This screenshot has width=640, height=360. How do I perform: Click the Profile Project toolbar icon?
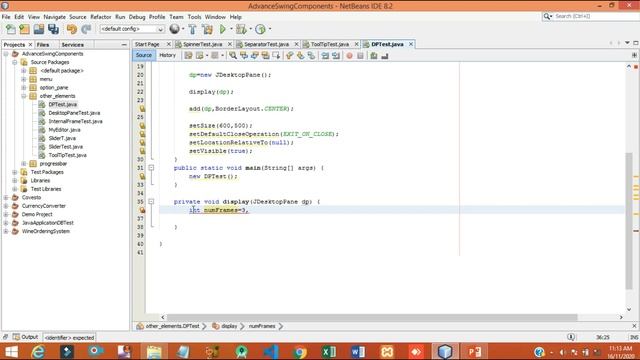pos(260,29)
